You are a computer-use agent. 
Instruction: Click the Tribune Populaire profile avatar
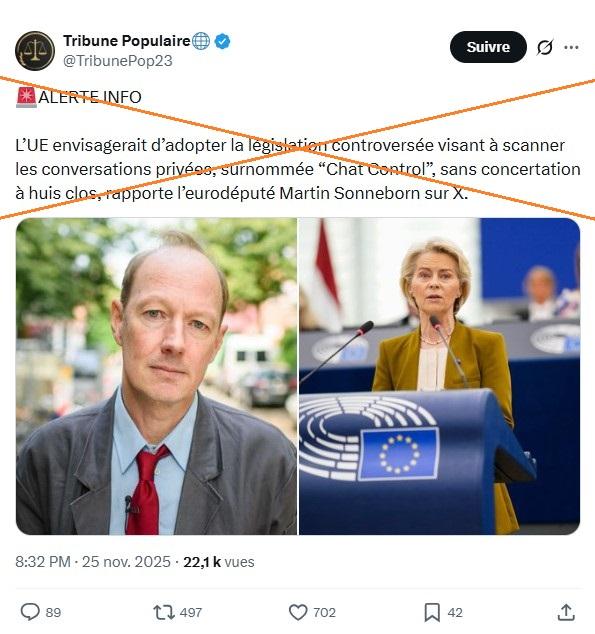click(x=35, y=51)
